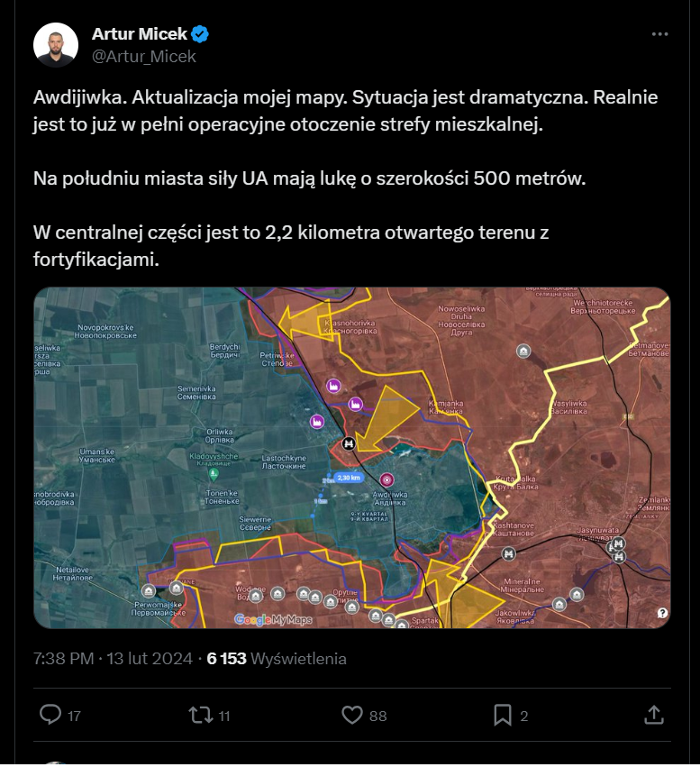
Task: View the 6 153 Wyświetlenia count
Action: click(277, 659)
